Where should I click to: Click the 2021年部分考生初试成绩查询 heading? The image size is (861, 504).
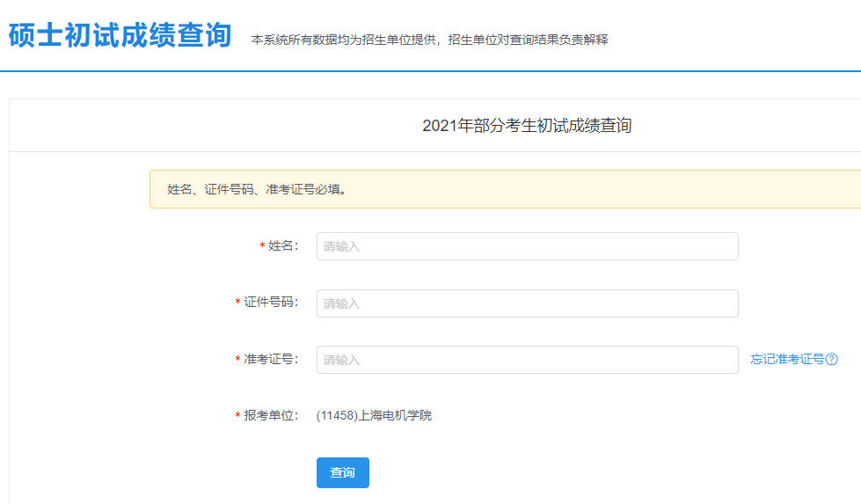click(527, 126)
